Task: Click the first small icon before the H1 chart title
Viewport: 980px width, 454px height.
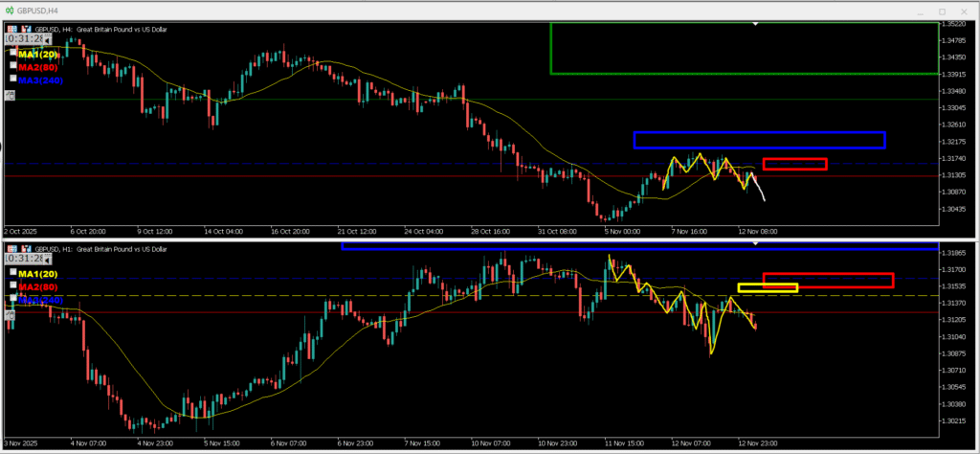Action: [11, 249]
